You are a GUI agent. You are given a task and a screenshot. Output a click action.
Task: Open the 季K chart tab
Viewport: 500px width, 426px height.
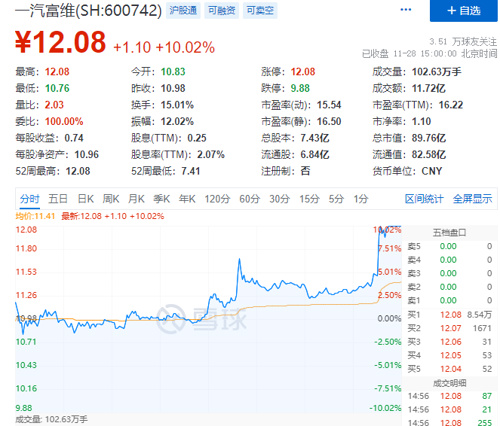click(x=162, y=199)
